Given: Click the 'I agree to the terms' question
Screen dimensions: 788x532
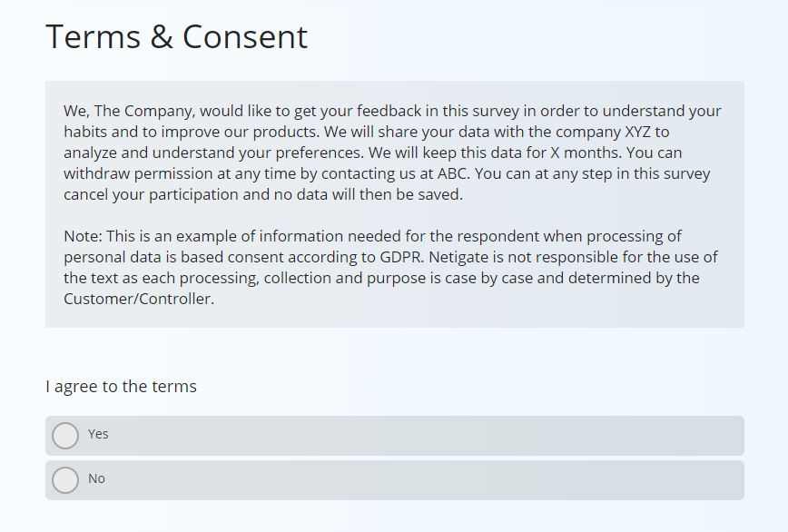Looking at the screenshot, I should [121, 387].
